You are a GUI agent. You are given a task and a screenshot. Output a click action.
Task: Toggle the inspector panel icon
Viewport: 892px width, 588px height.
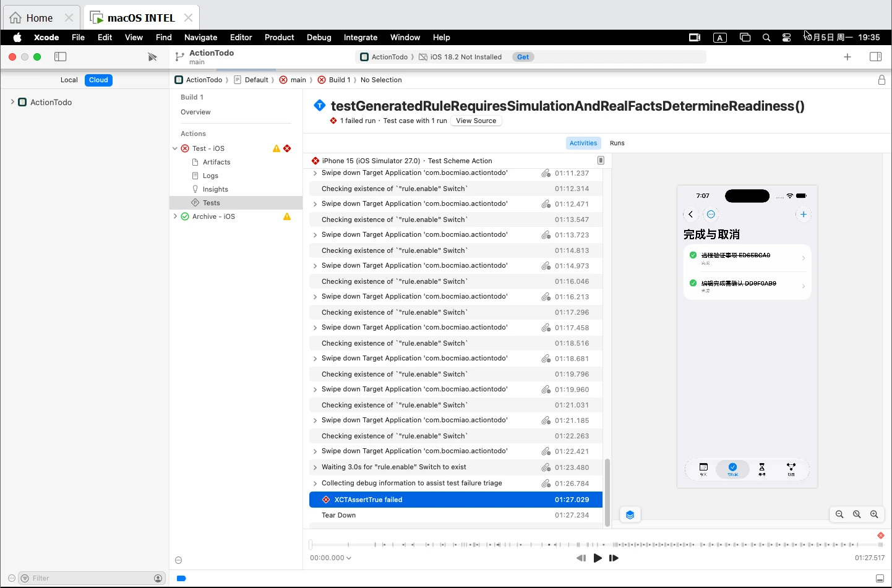[875, 57]
